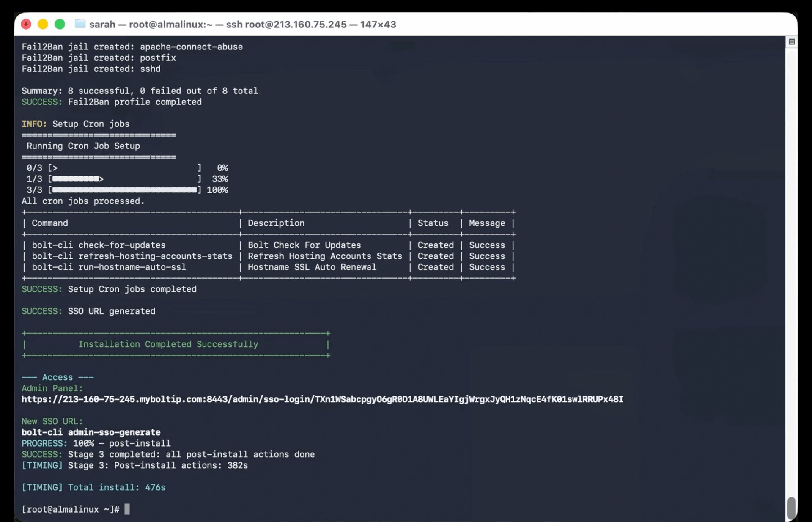Click the Fail2Ban profile completed success line

pos(112,102)
